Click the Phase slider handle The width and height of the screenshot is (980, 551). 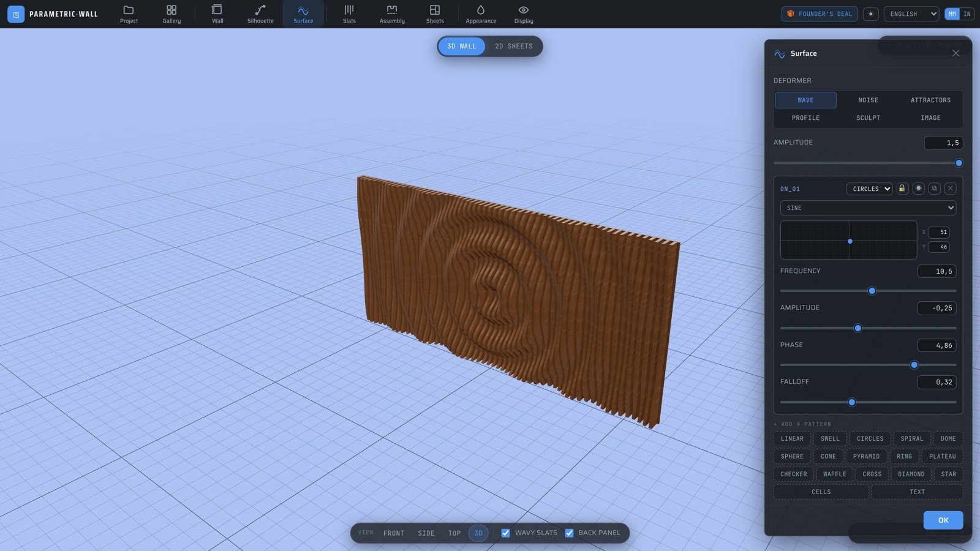point(914,365)
